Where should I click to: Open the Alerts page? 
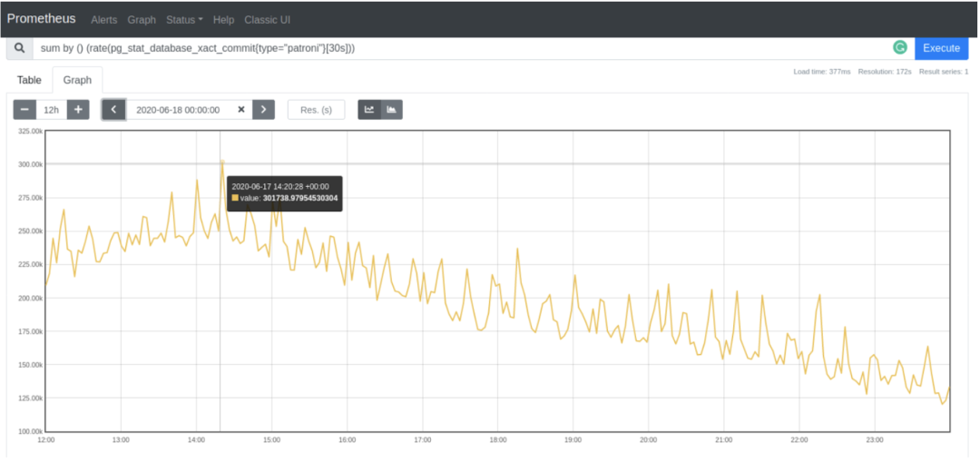(x=103, y=19)
